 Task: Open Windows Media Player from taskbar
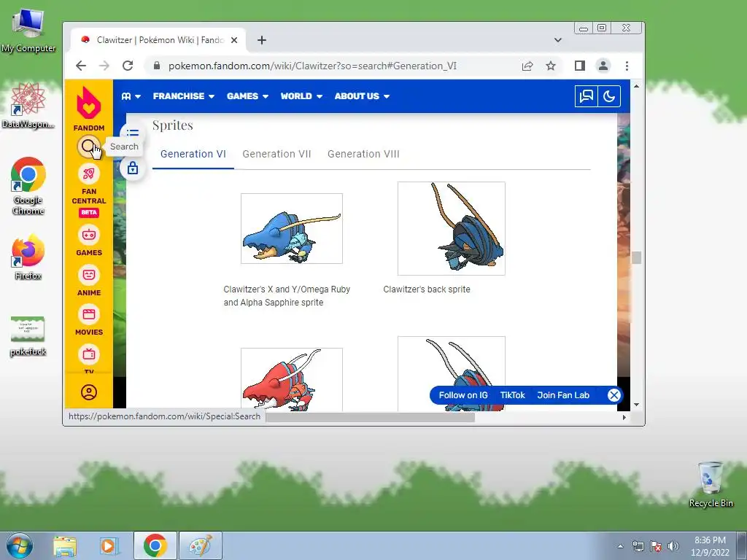click(x=109, y=545)
